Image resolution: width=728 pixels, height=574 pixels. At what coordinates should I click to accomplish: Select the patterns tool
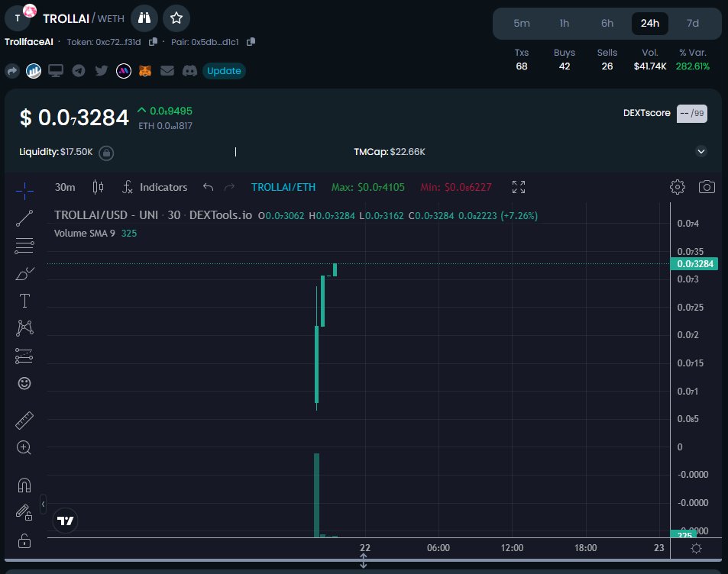[24, 328]
